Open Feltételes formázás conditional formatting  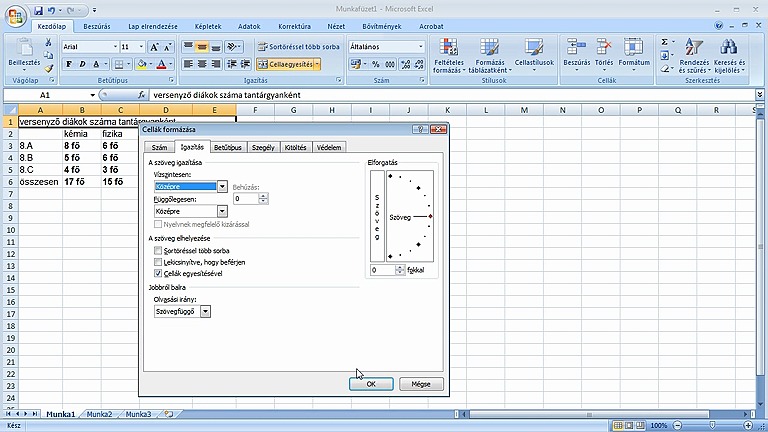coord(448,56)
